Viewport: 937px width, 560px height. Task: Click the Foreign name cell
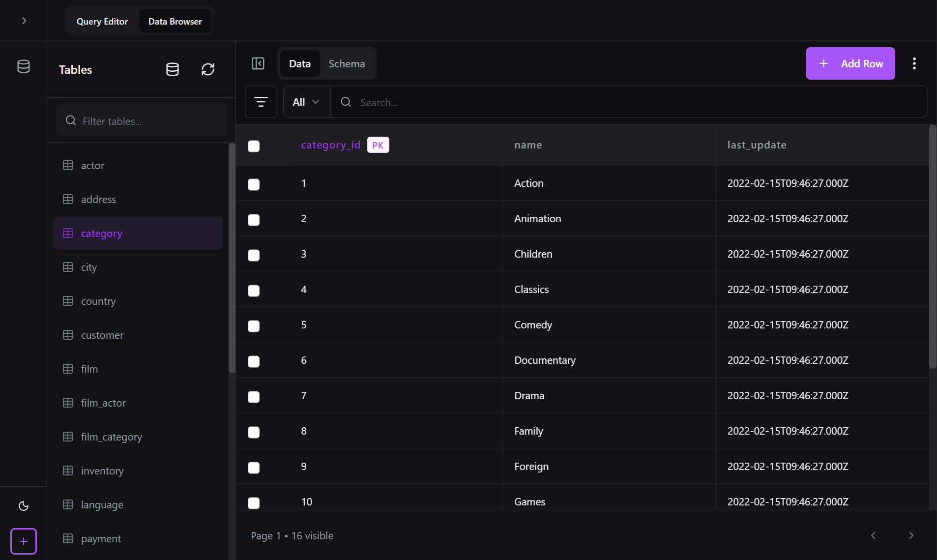click(609, 466)
